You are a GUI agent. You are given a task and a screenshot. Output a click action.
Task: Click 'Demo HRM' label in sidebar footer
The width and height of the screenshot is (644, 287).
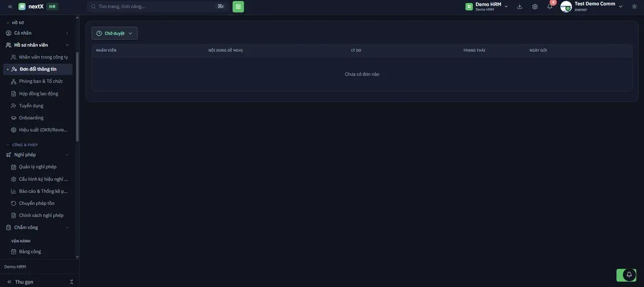pos(15,267)
